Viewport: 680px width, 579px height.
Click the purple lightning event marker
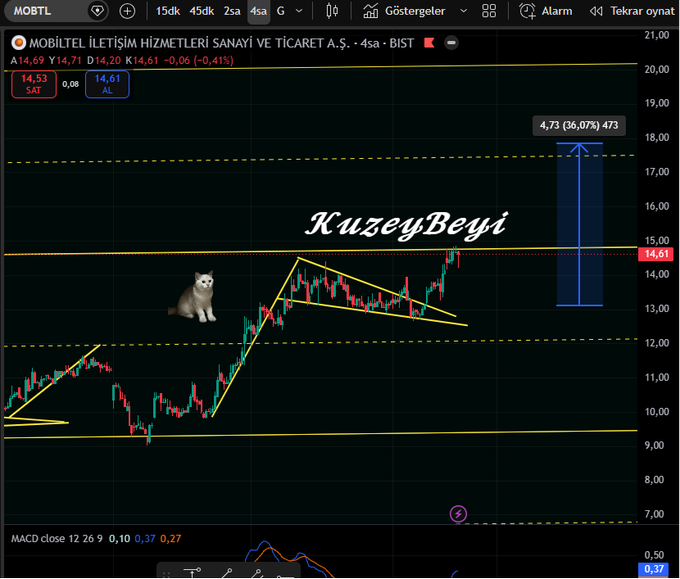(x=458, y=514)
